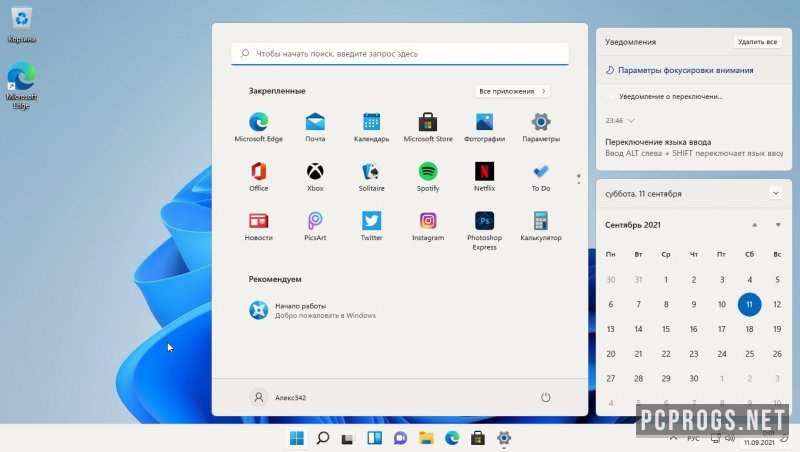Open the Twitter app
Viewport: 800px width, 452px height.
(371, 226)
